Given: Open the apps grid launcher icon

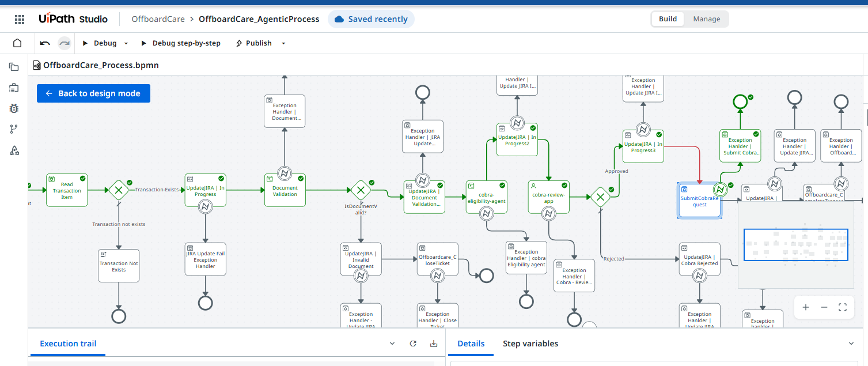Looking at the screenshot, I should tap(20, 19).
